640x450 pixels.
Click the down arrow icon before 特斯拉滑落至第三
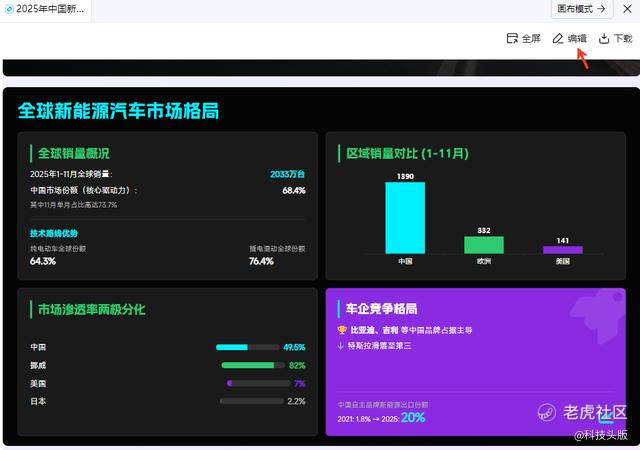pos(341,345)
